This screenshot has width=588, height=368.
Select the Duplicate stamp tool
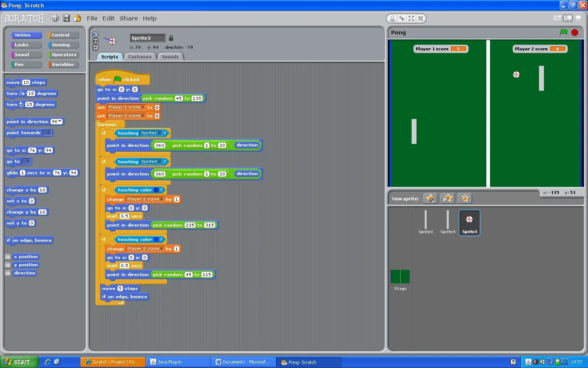click(392, 18)
